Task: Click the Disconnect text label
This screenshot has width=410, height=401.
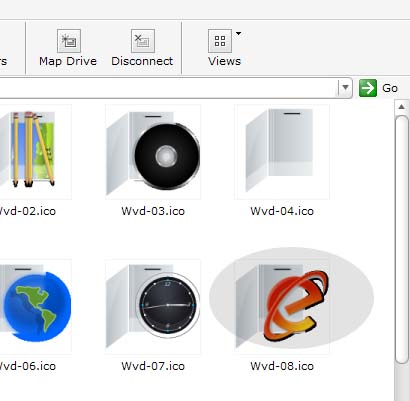Action: (142, 61)
